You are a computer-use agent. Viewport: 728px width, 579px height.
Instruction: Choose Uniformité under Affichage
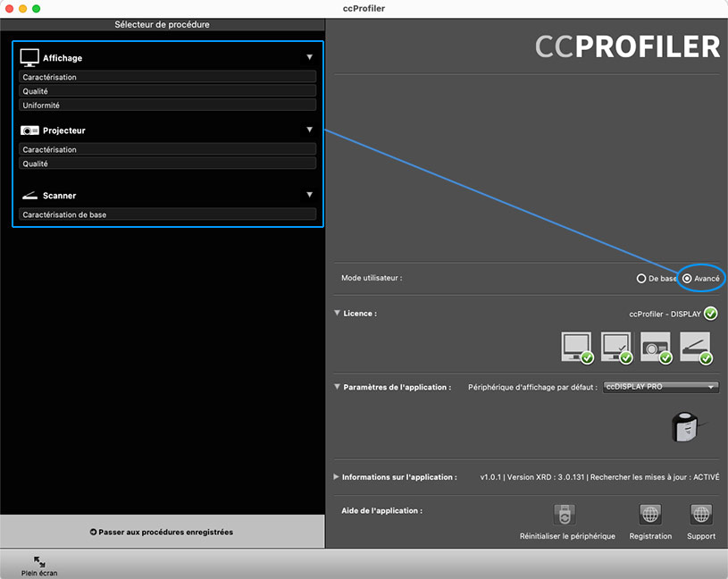click(x=168, y=105)
